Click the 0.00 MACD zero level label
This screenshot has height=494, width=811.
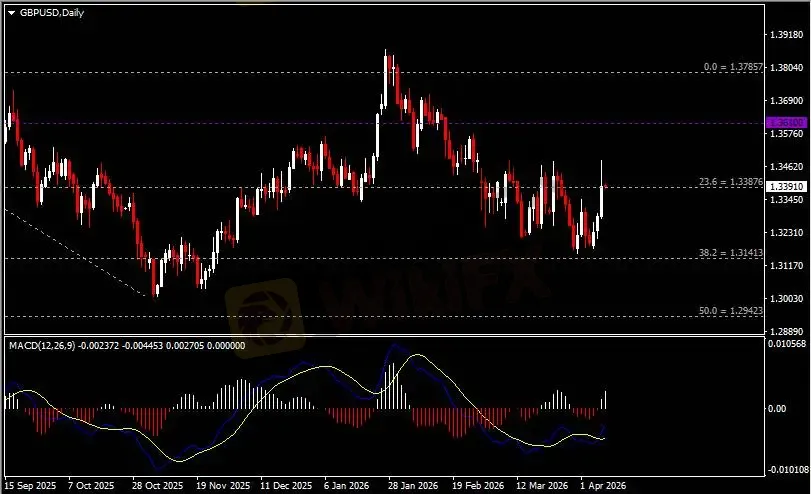click(776, 409)
